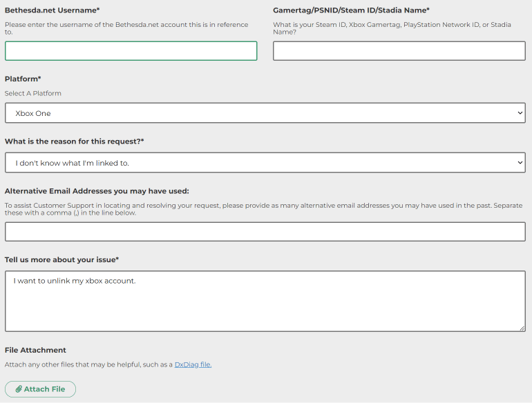Focus the Gamertag/PSNID/Steam ID/Stadia Name field

click(399, 51)
